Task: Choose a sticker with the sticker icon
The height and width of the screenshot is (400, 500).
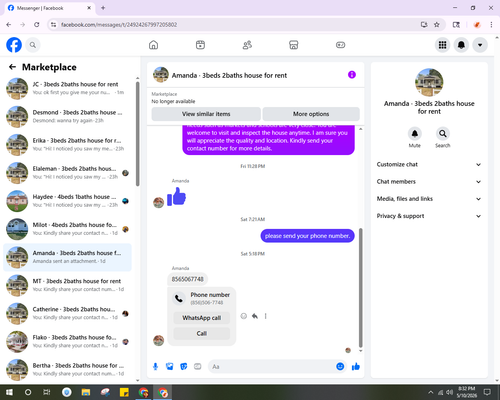Action: (184, 367)
